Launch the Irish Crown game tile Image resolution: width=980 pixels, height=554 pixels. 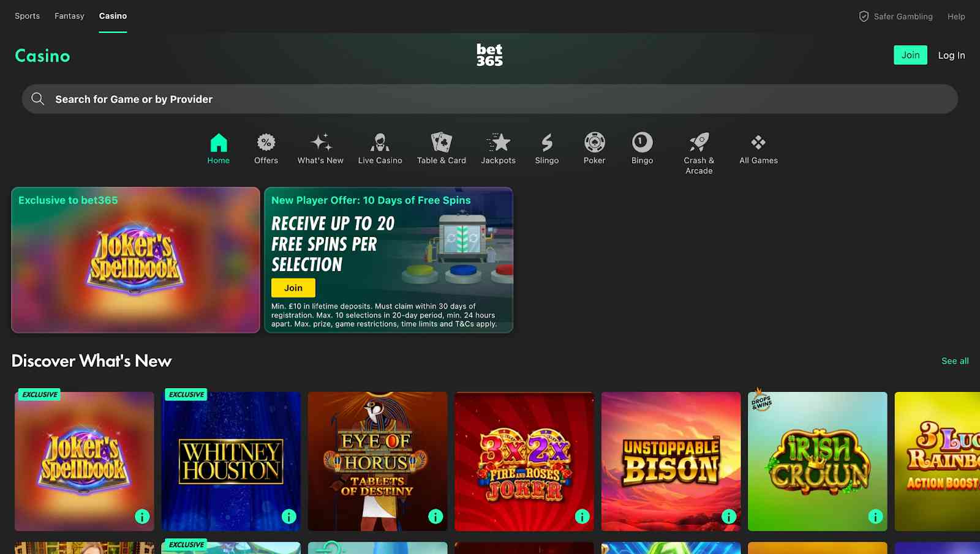coord(818,462)
